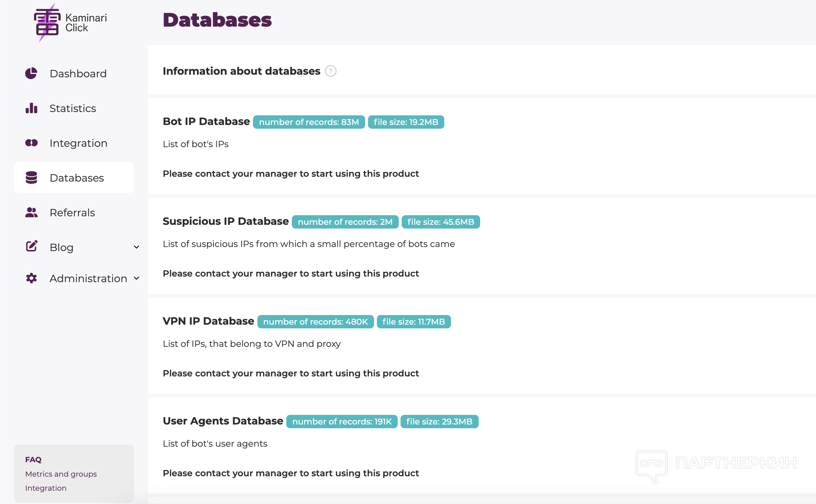Open the Dashboard menu item

(78, 74)
